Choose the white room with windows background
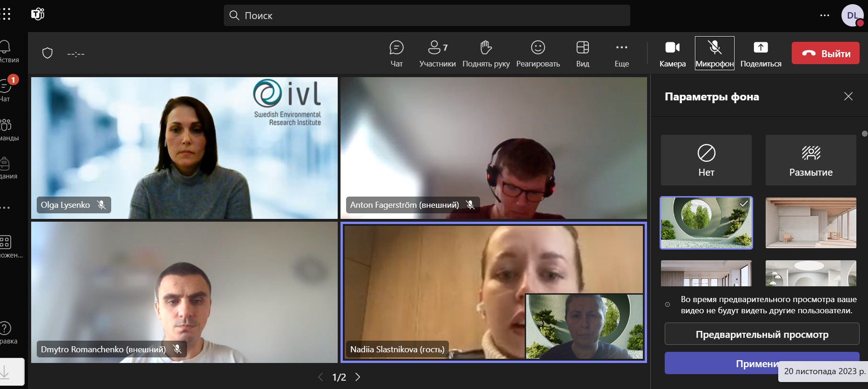Image resolution: width=868 pixels, height=389 pixels. coord(706,273)
